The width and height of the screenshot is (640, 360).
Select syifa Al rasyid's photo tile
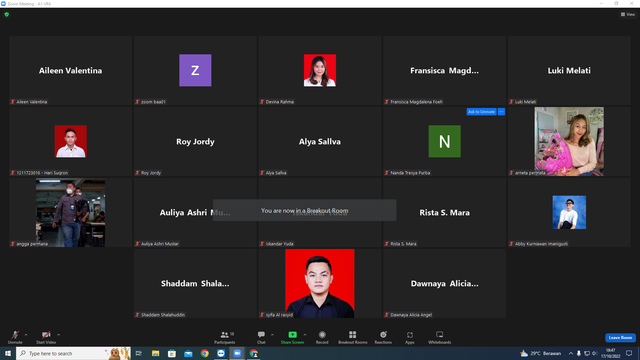tap(320, 283)
